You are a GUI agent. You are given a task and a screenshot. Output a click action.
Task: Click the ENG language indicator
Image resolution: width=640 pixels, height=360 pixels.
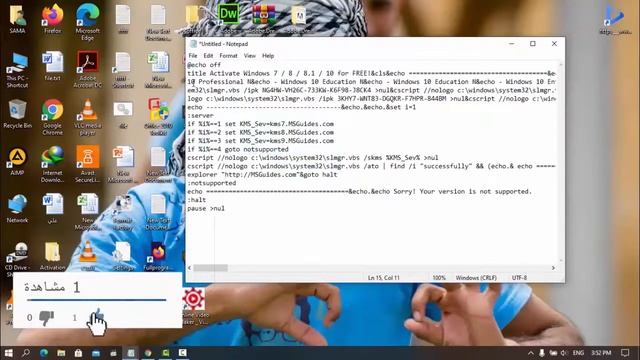[x=578, y=353]
